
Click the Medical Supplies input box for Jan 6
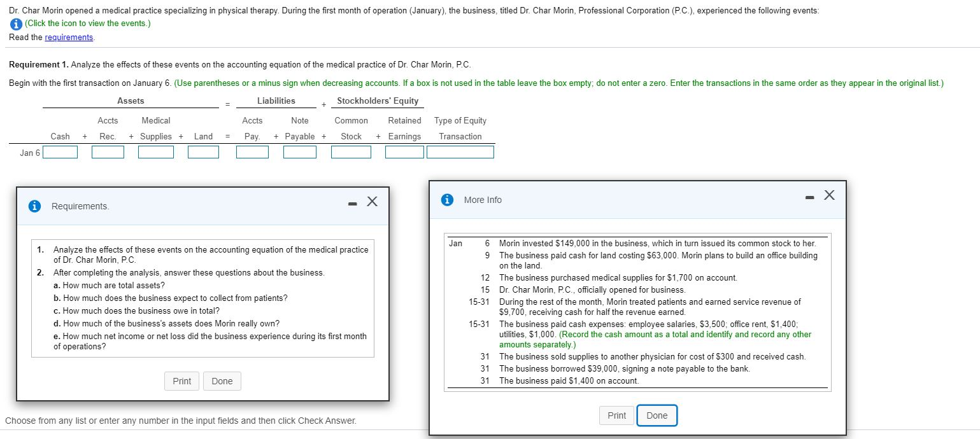point(156,152)
